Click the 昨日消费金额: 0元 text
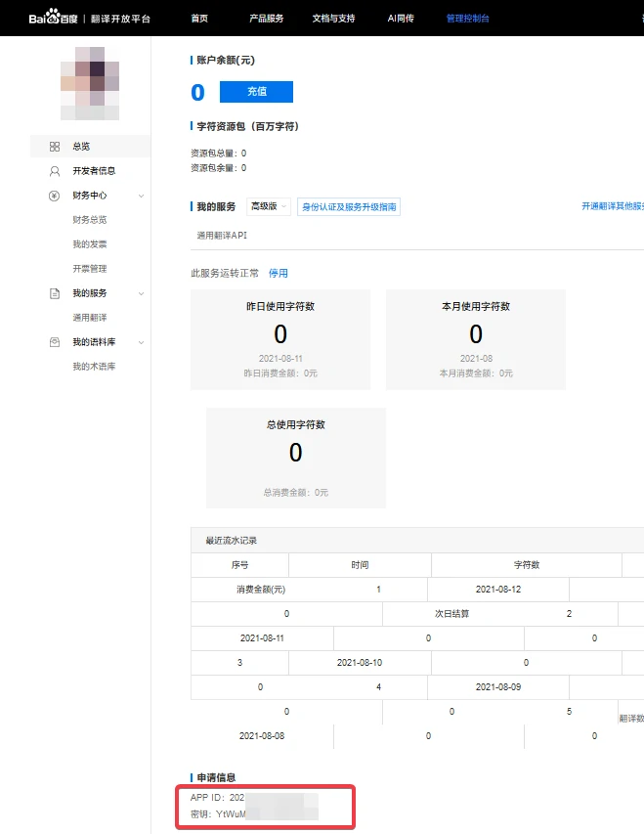The width and height of the screenshot is (644, 834). coord(280,373)
